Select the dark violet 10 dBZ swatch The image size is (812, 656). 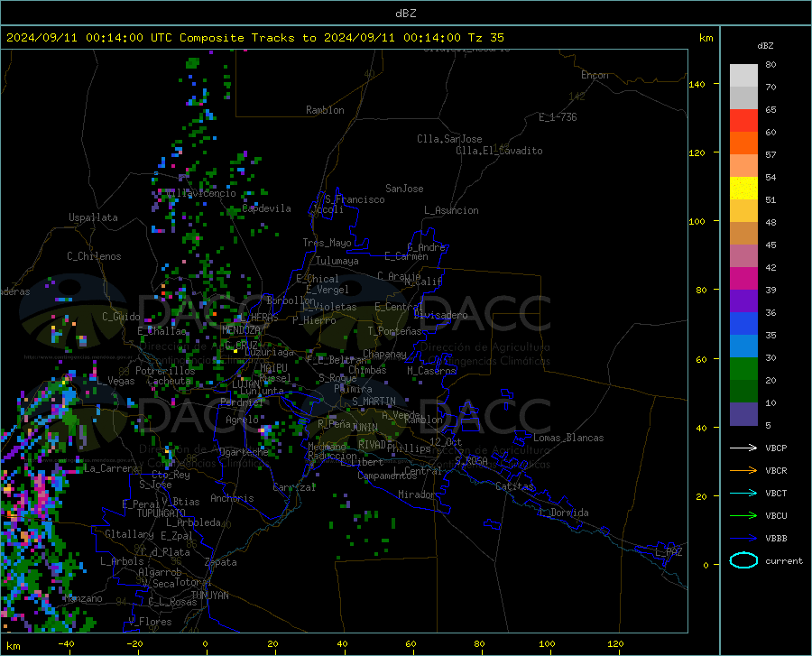[x=743, y=414]
